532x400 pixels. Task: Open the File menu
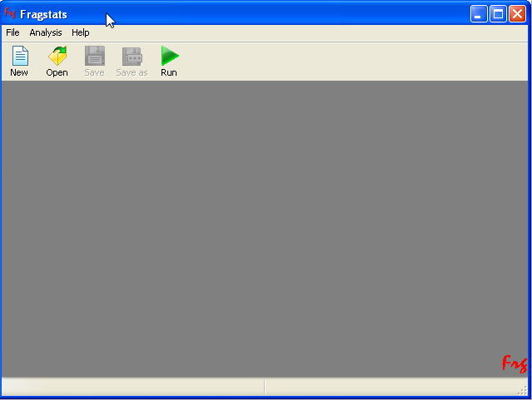[12, 32]
